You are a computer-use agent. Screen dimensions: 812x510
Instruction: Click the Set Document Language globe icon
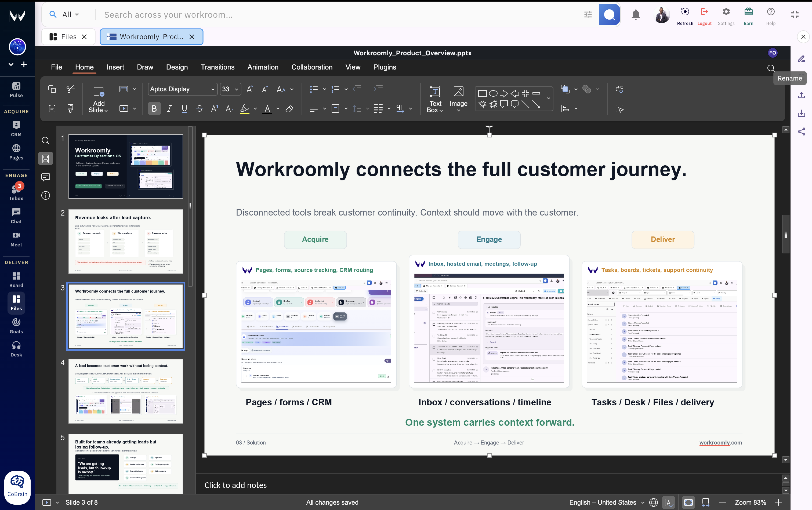coord(653,502)
